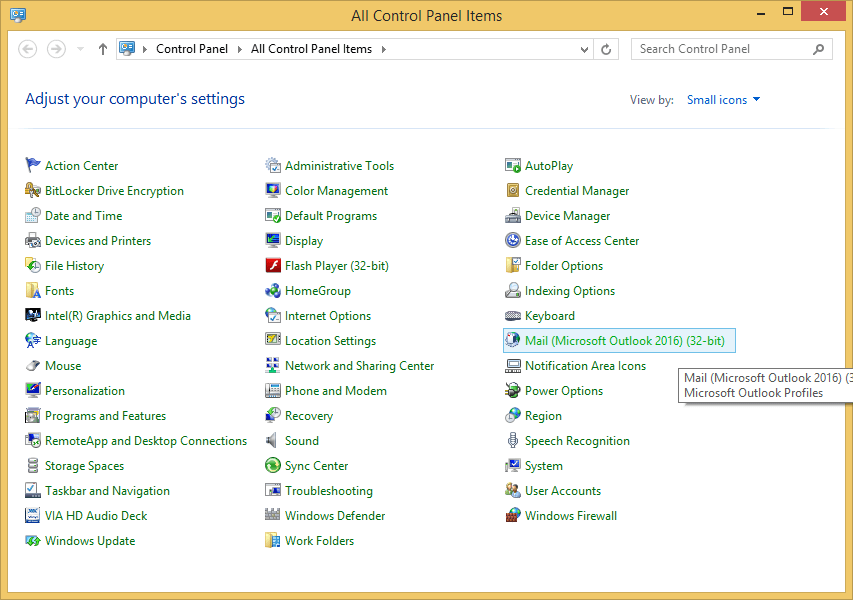This screenshot has height=600, width=853.
Task: Expand the address bar location dropdown
Action: click(x=583, y=48)
